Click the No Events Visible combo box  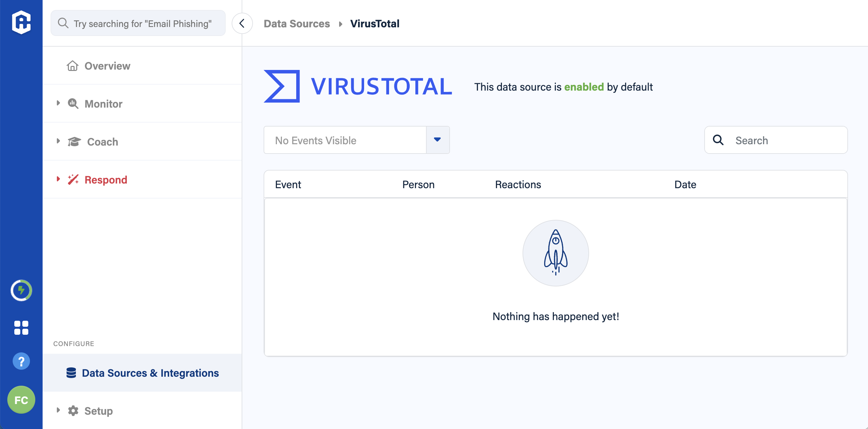click(x=356, y=140)
